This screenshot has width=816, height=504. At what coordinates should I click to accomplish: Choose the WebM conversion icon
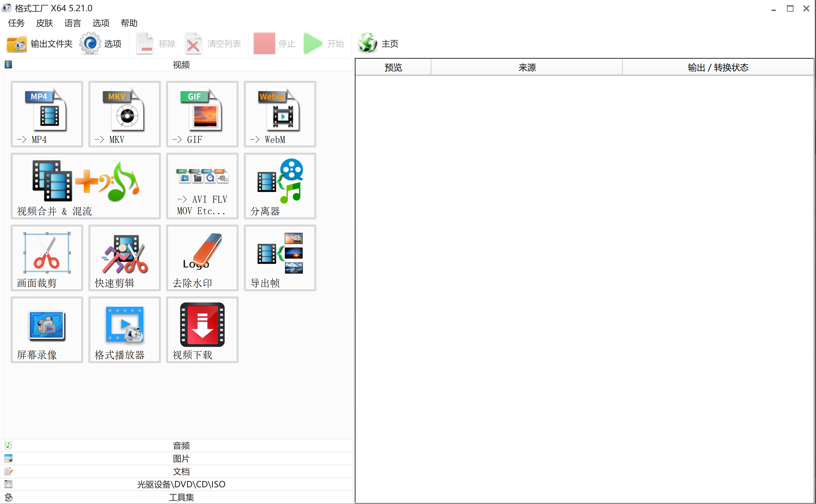pyautogui.click(x=280, y=114)
